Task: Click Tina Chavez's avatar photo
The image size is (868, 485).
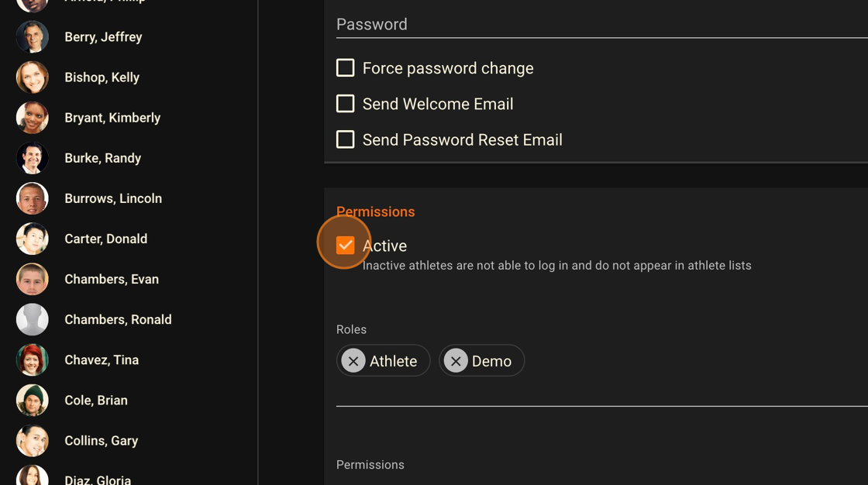Action: (33, 359)
